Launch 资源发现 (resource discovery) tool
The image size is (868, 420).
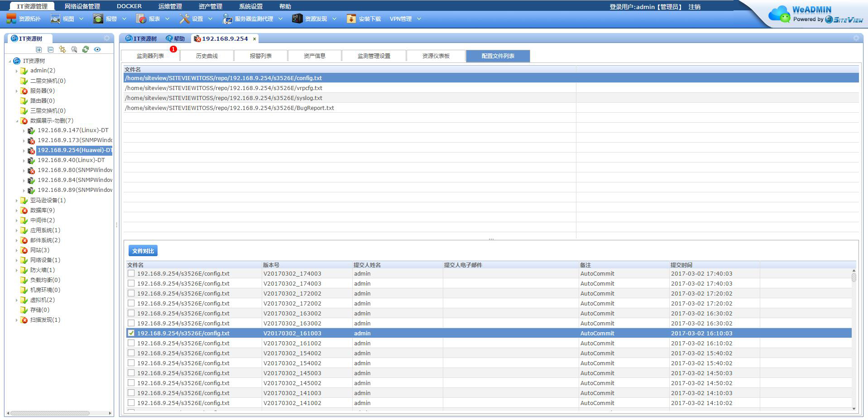coord(297,19)
